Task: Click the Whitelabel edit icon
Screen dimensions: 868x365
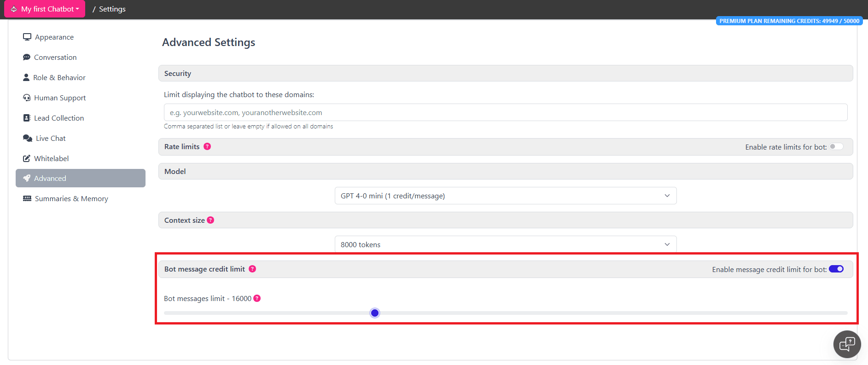Action: pyautogui.click(x=27, y=158)
